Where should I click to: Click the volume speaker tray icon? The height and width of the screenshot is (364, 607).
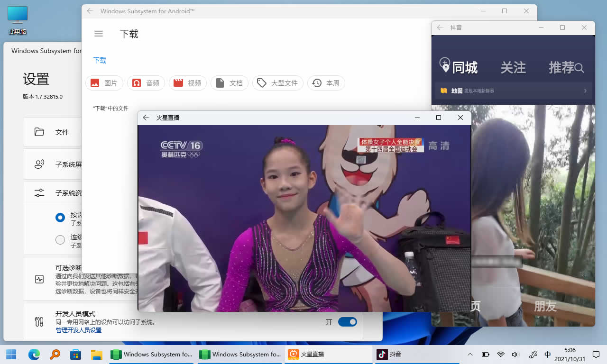[x=515, y=354]
